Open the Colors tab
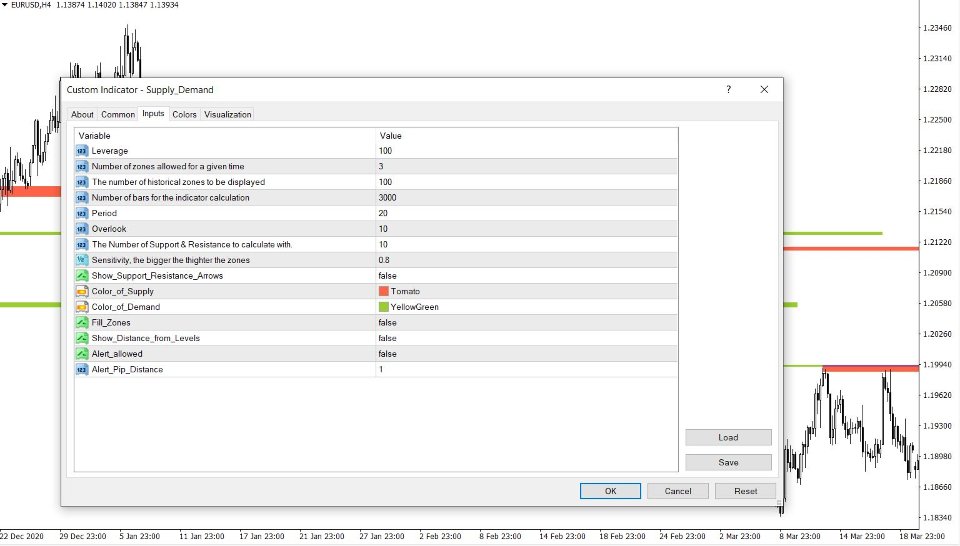This screenshot has height=546, width=960. point(184,114)
